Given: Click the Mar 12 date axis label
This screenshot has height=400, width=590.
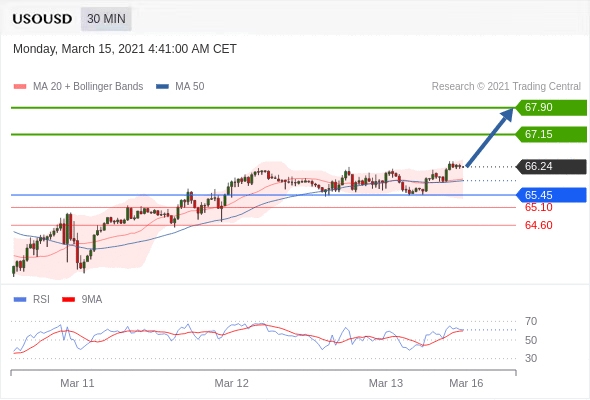Looking at the screenshot, I should [x=231, y=383].
